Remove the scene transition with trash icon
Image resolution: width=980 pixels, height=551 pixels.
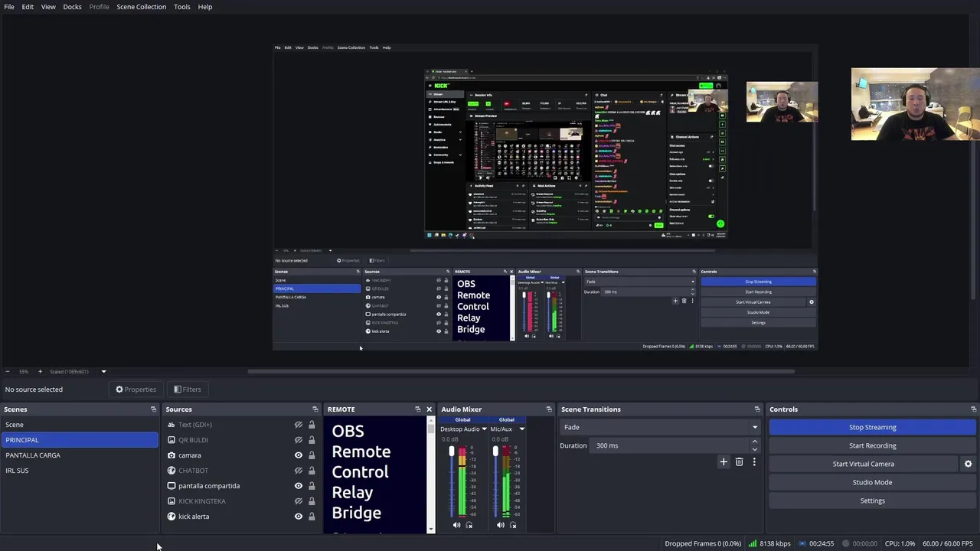tap(739, 462)
